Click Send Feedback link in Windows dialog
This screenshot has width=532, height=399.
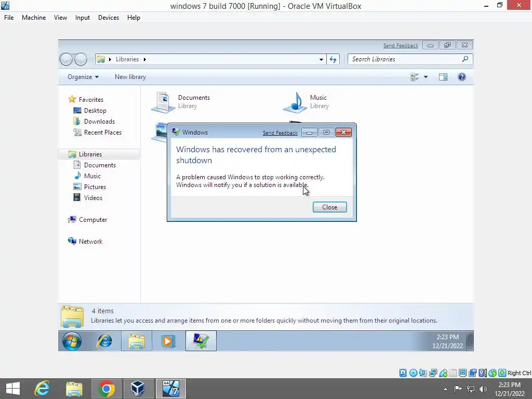280,132
